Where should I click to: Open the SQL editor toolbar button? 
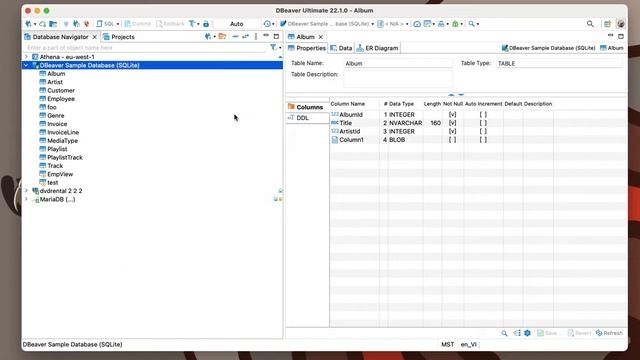[105, 24]
